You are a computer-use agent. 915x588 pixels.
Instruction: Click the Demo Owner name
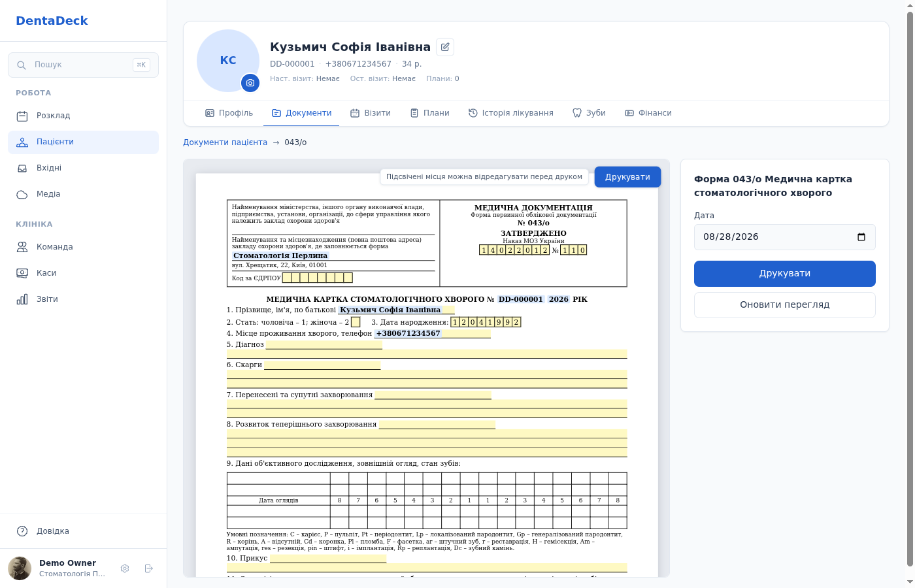(x=67, y=563)
